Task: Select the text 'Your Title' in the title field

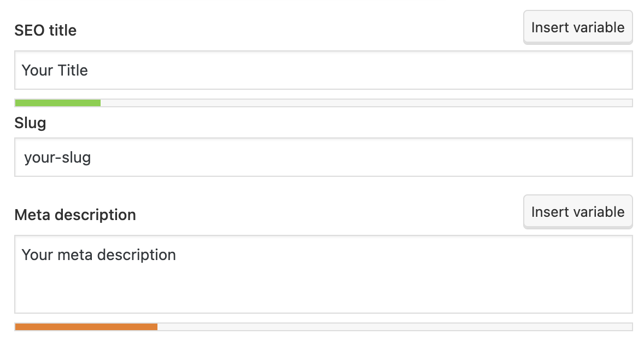Action: point(54,70)
